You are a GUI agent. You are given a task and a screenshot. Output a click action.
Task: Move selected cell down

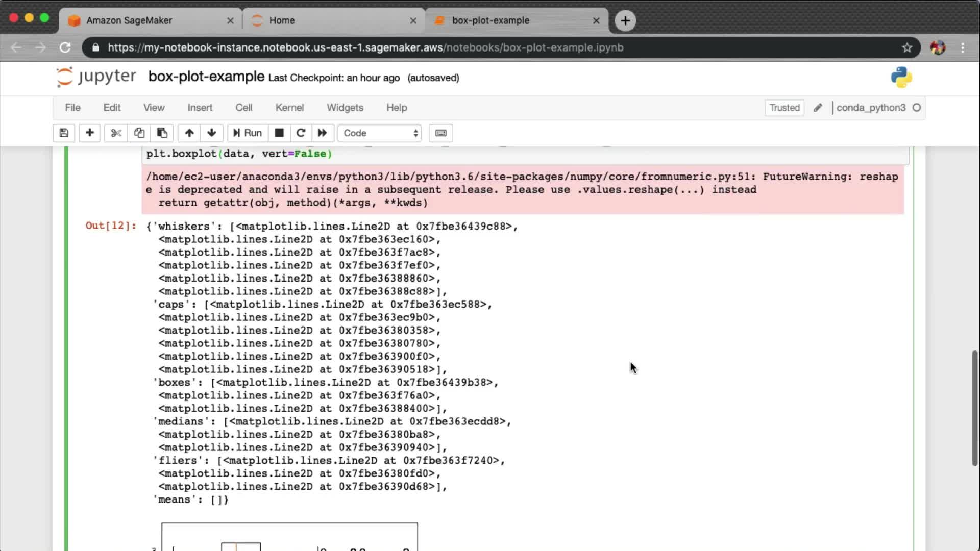212,133
